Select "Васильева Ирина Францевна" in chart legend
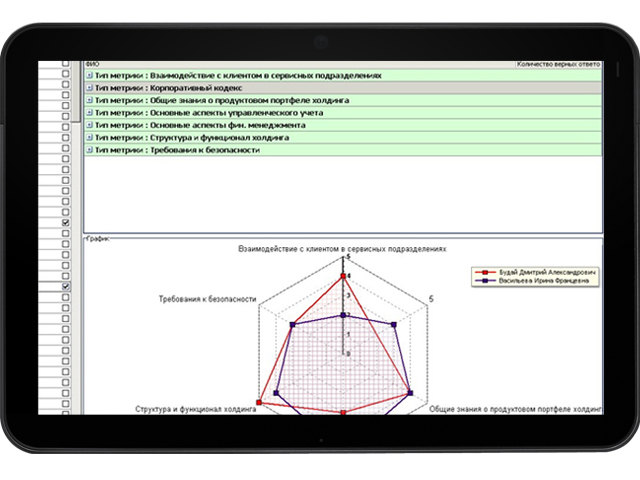The width and height of the screenshot is (640, 480). (x=541, y=282)
